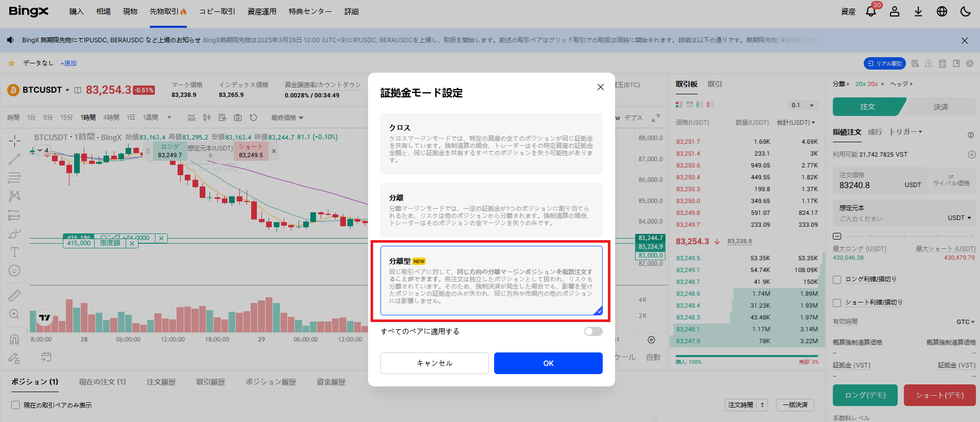This screenshot has width=980, height=422.
Task: Expand the GTC time-in-force dropdown
Action: (966, 322)
